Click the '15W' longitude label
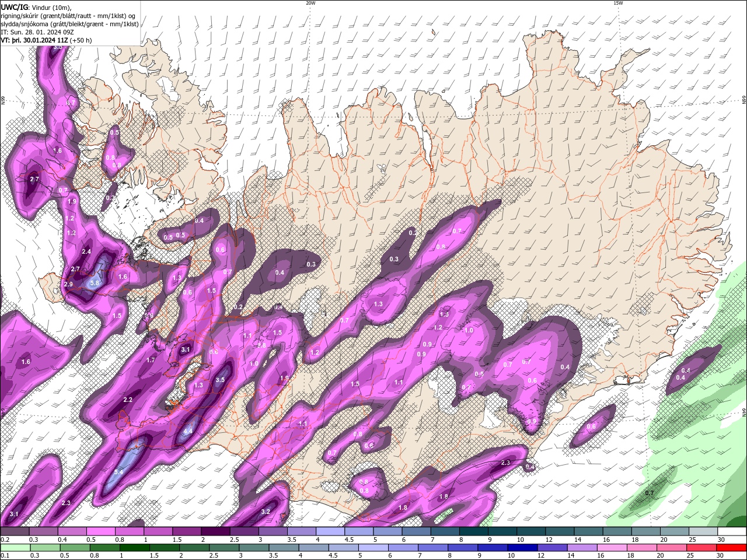The width and height of the screenshot is (747, 560). (618, 3)
